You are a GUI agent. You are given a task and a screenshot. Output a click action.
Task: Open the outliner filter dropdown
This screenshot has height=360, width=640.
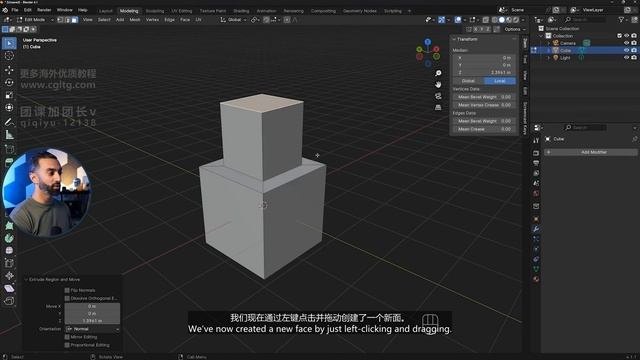coord(623,20)
